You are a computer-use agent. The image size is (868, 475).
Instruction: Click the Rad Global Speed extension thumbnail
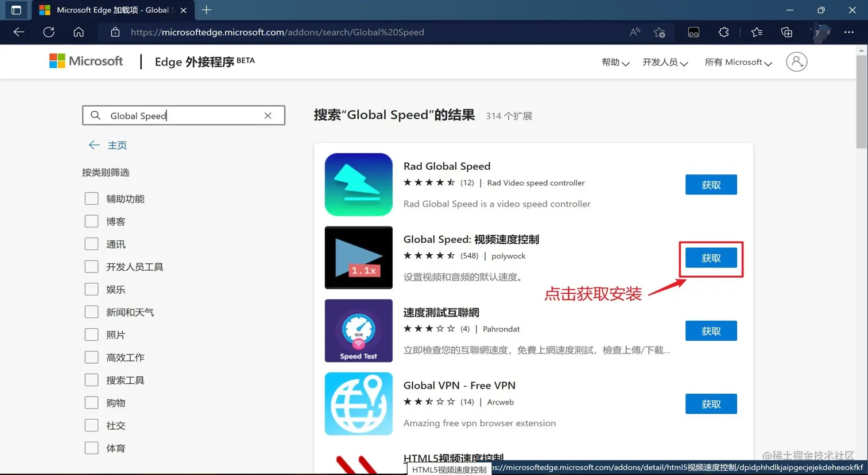coord(358,184)
